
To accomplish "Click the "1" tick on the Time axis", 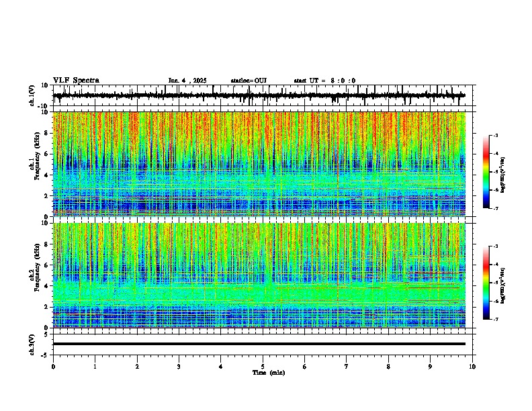I will [x=95, y=367].
